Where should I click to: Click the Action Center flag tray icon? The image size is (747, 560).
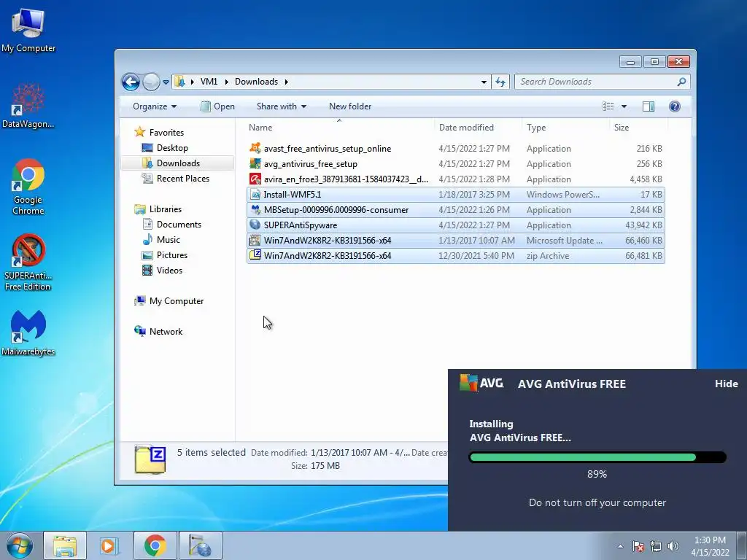click(638, 546)
